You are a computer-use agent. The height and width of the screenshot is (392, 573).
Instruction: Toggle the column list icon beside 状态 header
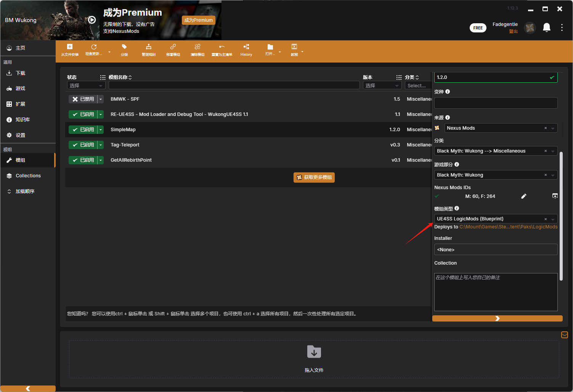click(103, 77)
